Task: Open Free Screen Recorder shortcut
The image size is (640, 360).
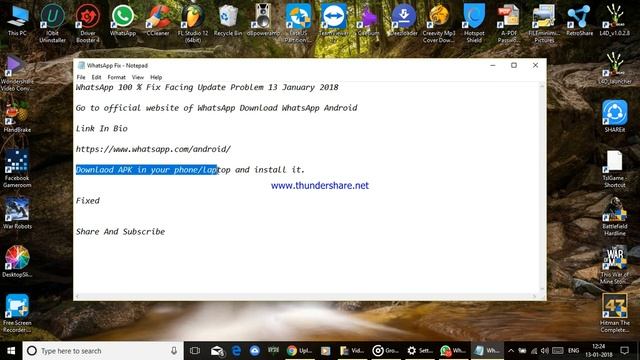Action: [17, 313]
